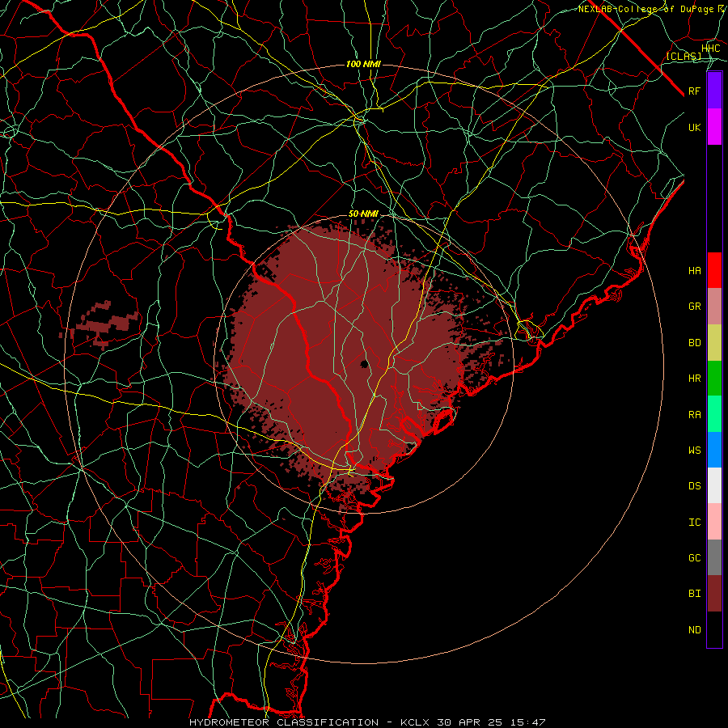The image size is (728, 728).
Task: Click the DS white legend swatch
Action: click(714, 485)
